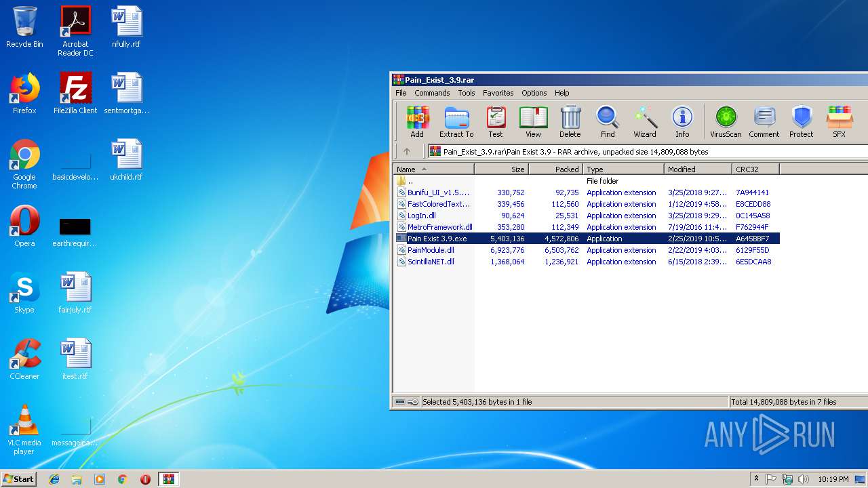Select PainModule.dll file row
Screen dimensions: 868x488
[x=587, y=250]
